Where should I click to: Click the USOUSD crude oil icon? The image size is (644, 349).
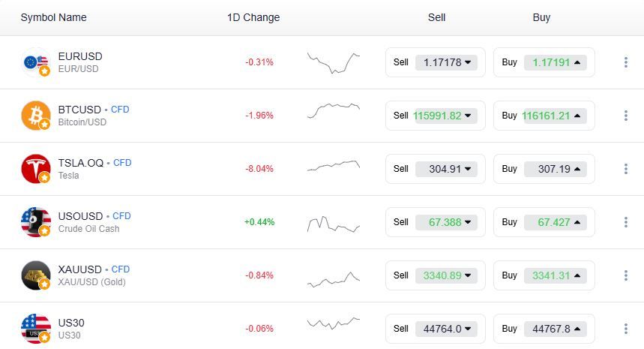point(35,222)
